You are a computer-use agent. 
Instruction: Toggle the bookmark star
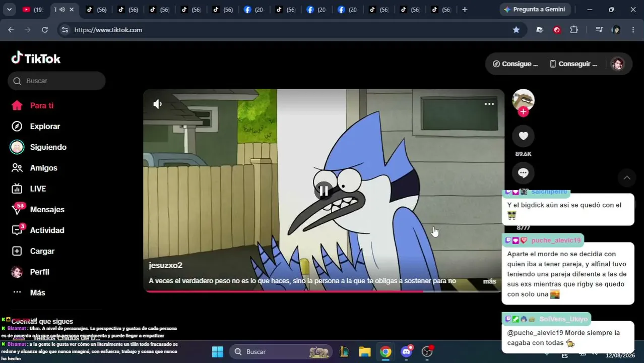click(516, 30)
